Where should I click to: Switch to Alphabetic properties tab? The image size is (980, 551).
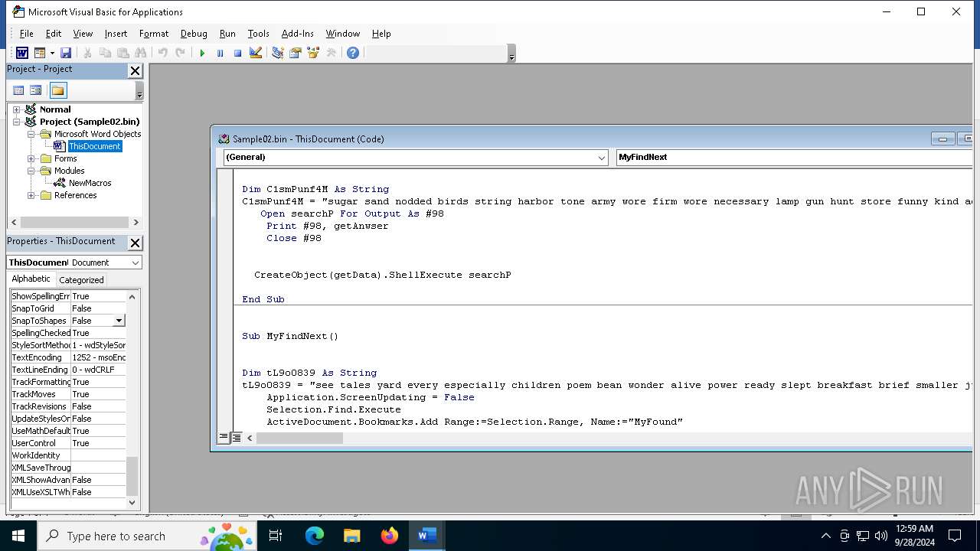[31, 279]
